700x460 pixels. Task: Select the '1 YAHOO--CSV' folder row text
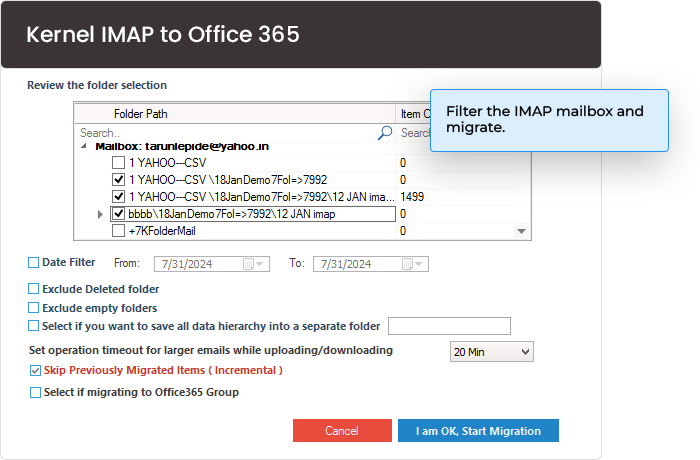point(167,163)
